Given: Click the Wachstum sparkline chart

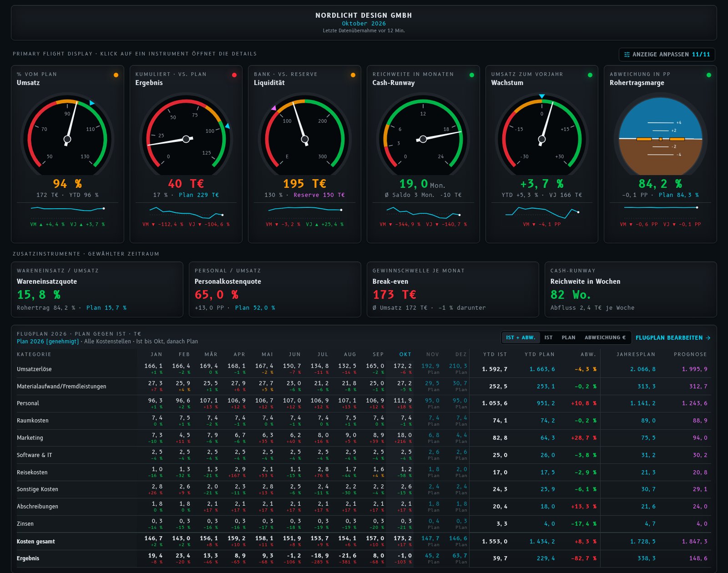Looking at the screenshot, I should point(542,211).
